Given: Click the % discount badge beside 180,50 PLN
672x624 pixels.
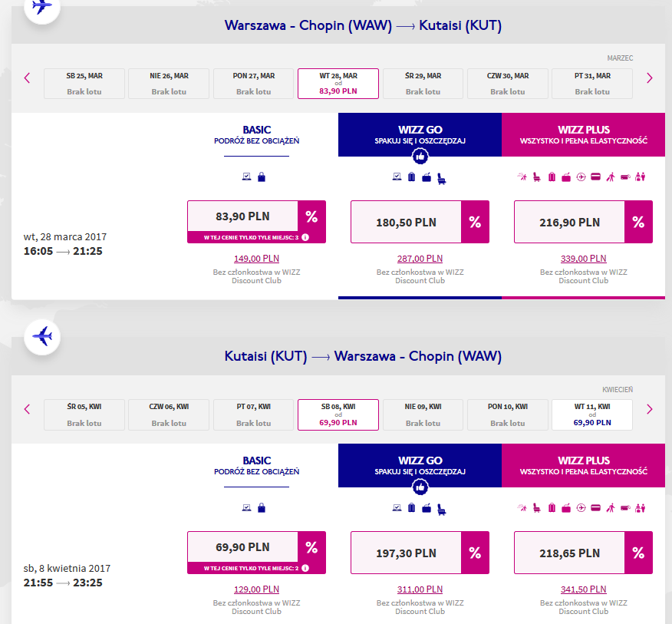Looking at the screenshot, I should (x=475, y=222).
